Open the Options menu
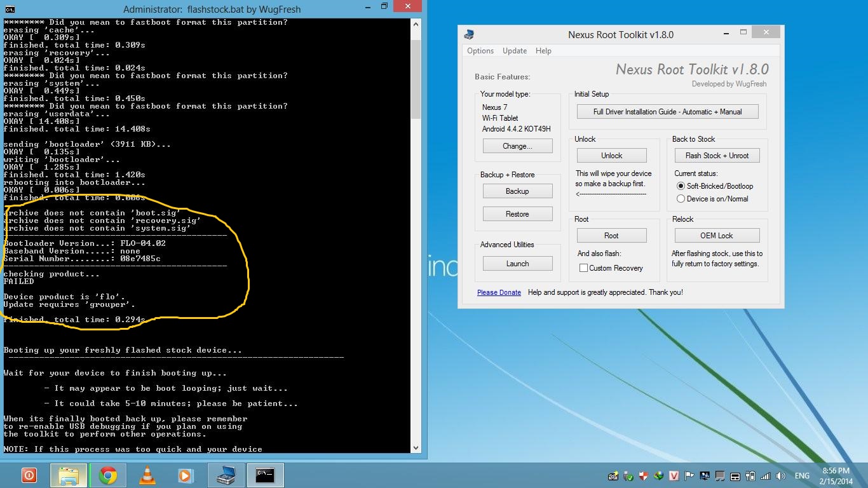 pos(480,51)
